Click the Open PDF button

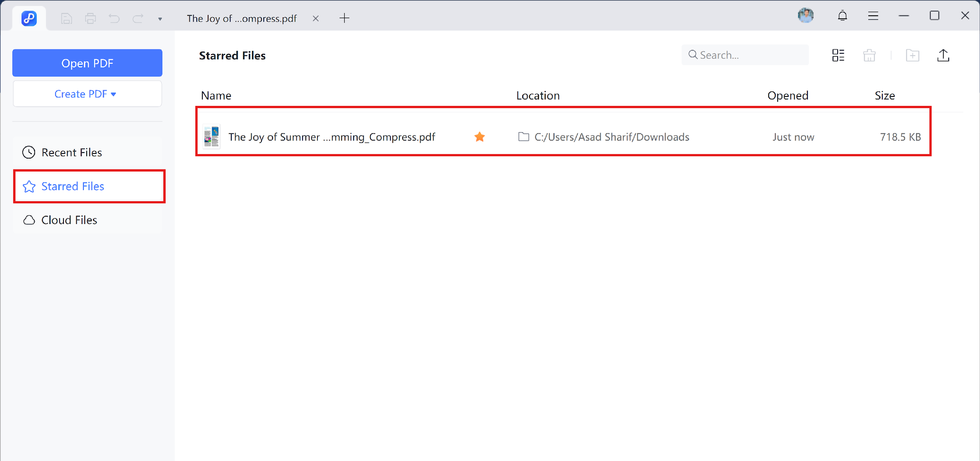[87, 63]
